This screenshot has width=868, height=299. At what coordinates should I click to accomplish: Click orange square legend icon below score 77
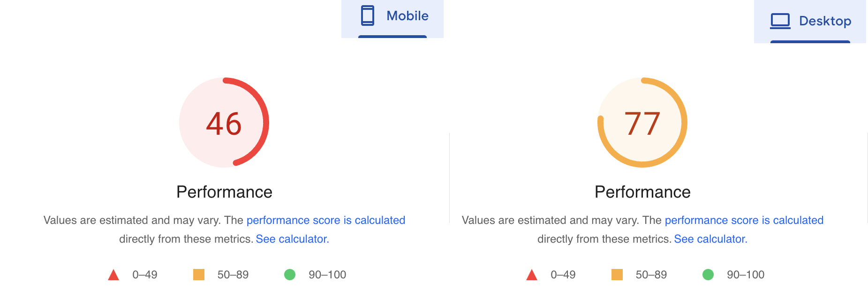(617, 275)
